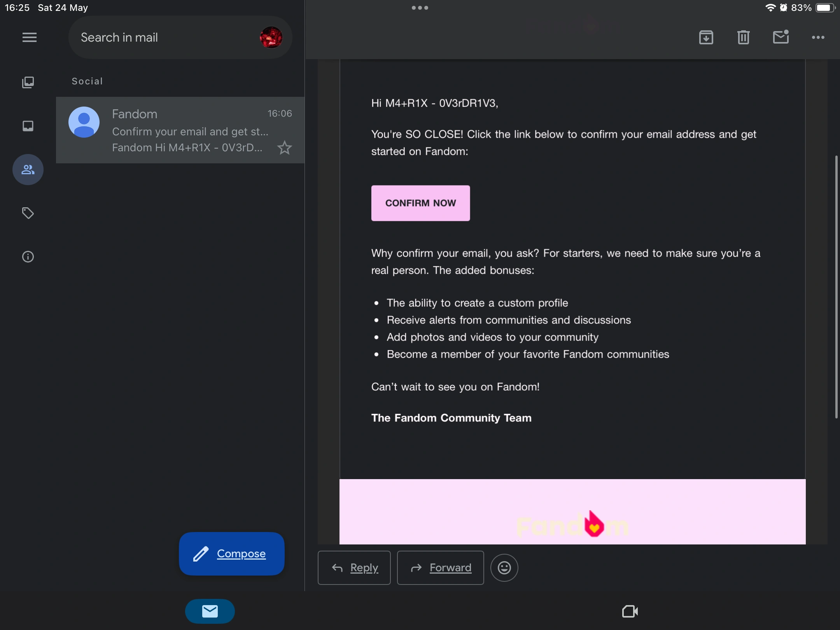The image size is (840, 630).
Task: Delete email with trash icon
Action: pos(744,37)
